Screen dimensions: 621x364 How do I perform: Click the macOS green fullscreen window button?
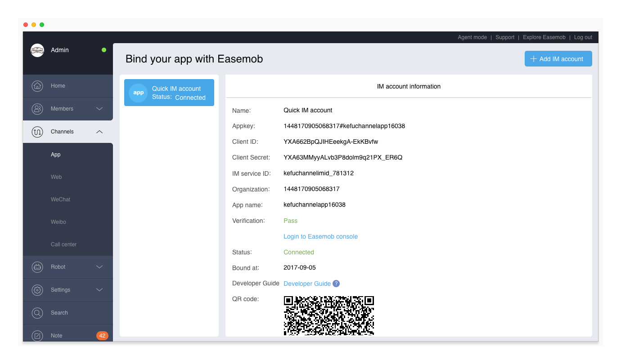click(42, 25)
